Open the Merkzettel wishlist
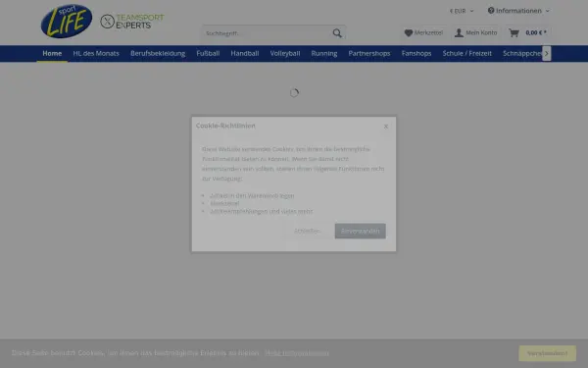 [x=423, y=32]
